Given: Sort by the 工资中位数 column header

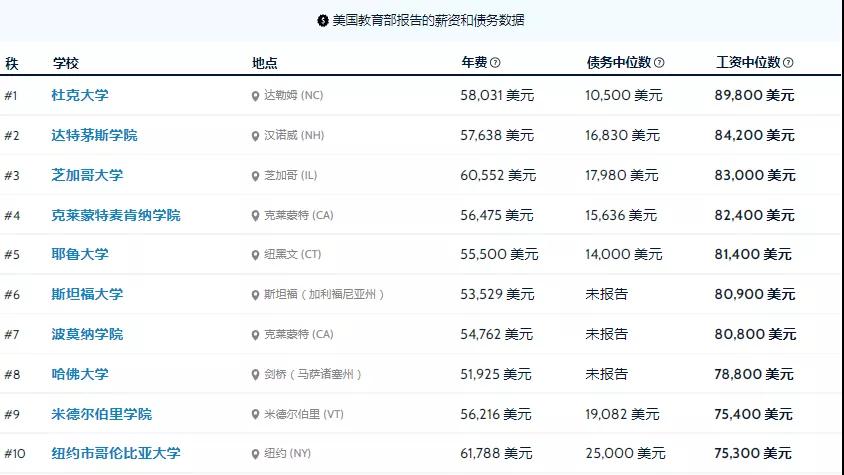Looking at the screenshot, I should [748, 62].
